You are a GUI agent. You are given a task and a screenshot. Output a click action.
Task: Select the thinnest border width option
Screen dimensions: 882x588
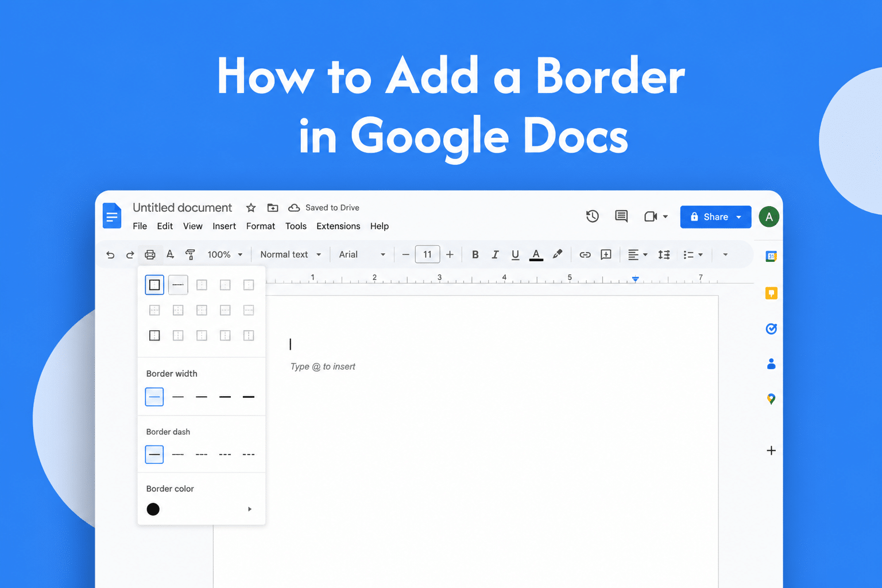154,397
